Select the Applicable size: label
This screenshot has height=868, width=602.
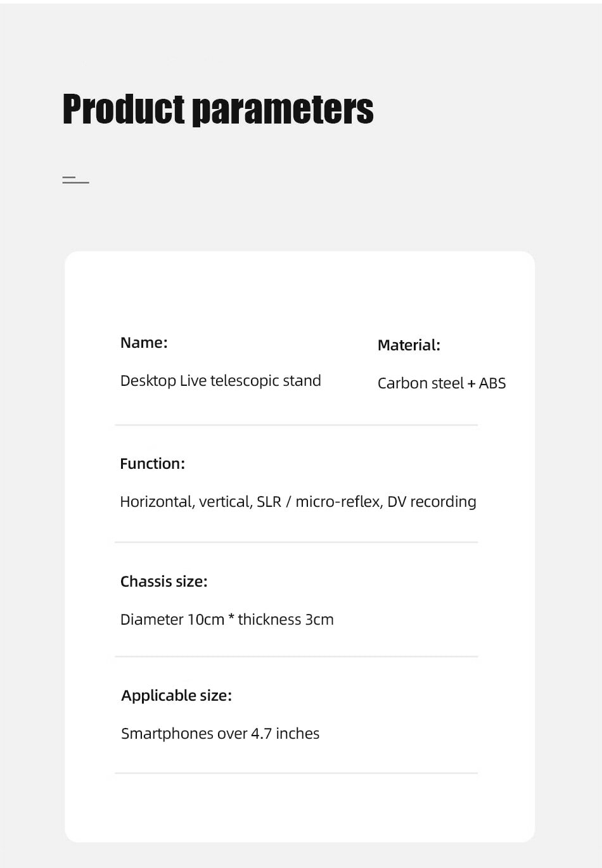click(176, 696)
